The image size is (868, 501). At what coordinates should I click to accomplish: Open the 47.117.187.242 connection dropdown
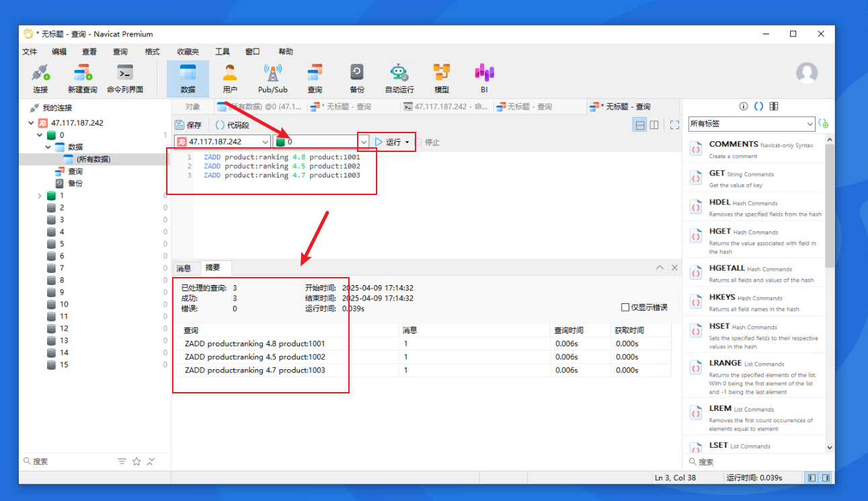pyautogui.click(x=265, y=142)
